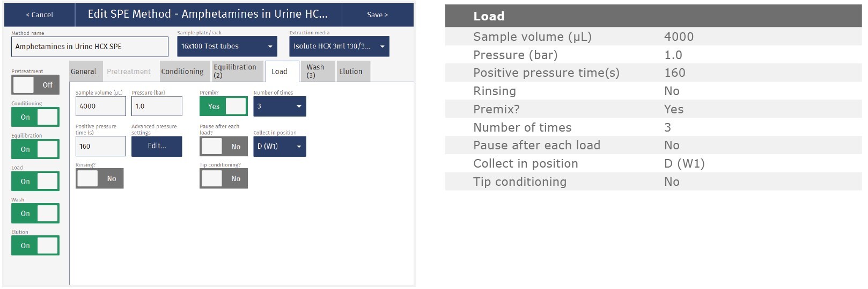Toggle the Pretreatment switch on
Image resolution: width=868 pixels, height=289 pixels.
35,85
